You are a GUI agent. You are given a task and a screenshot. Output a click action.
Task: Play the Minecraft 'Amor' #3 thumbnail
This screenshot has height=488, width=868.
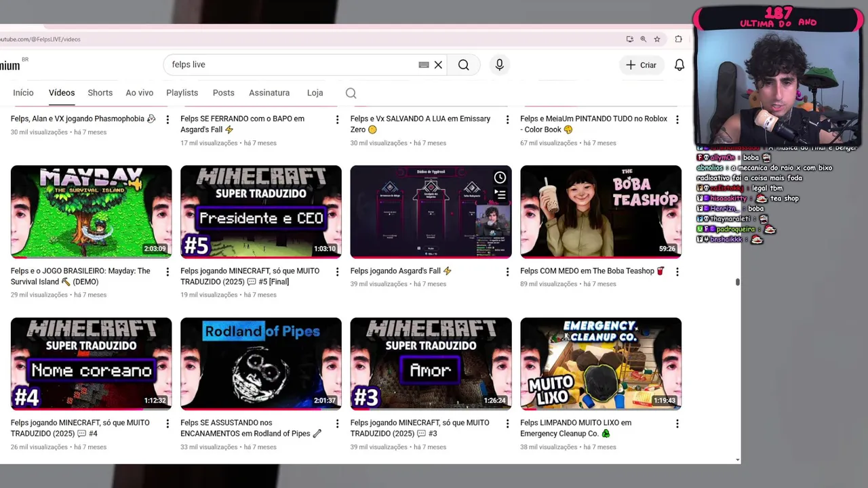point(431,364)
